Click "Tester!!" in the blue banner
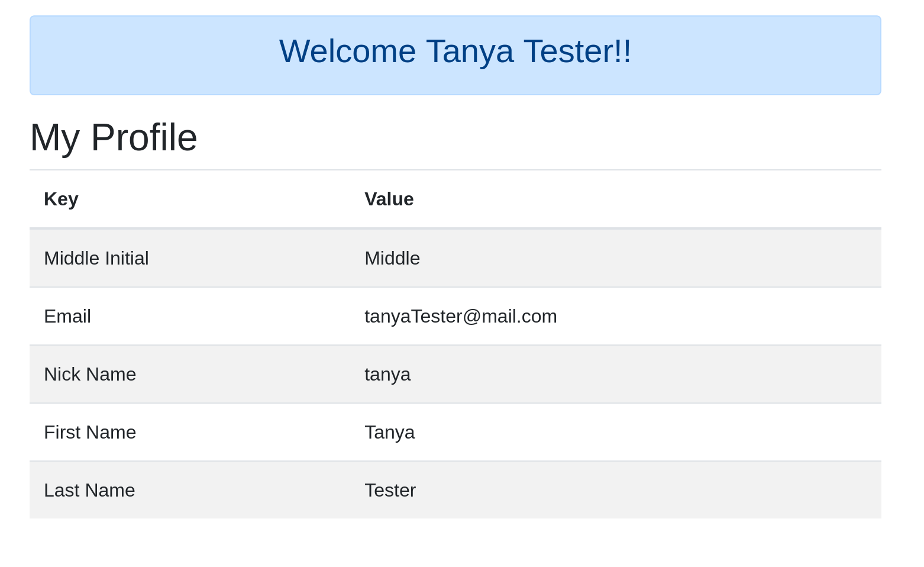924x567 pixels. coord(577,51)
